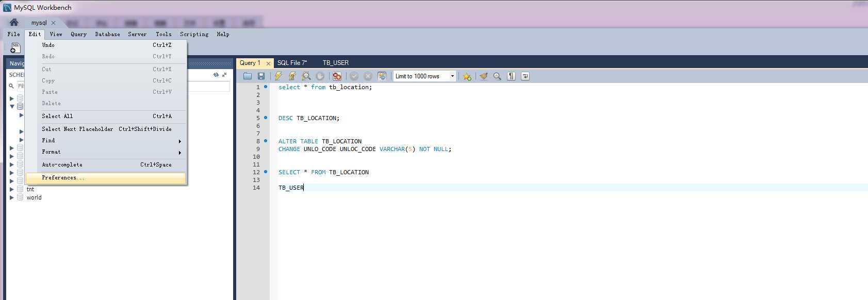Rollback transaction X icon
868x300 pixels.
(x=368, y=76)
